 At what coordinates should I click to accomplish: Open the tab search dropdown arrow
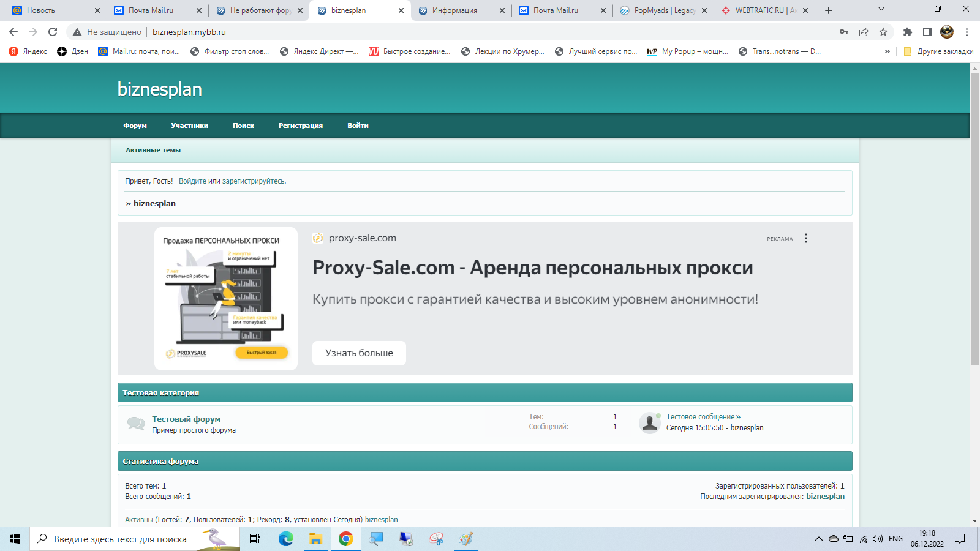pos(881,9)
